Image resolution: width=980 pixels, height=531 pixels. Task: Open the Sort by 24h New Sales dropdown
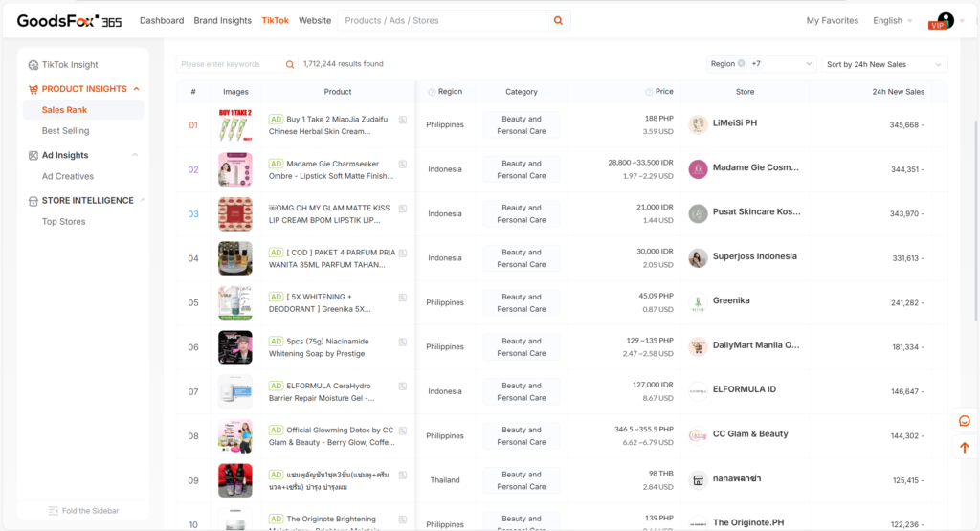click(884, 64)
